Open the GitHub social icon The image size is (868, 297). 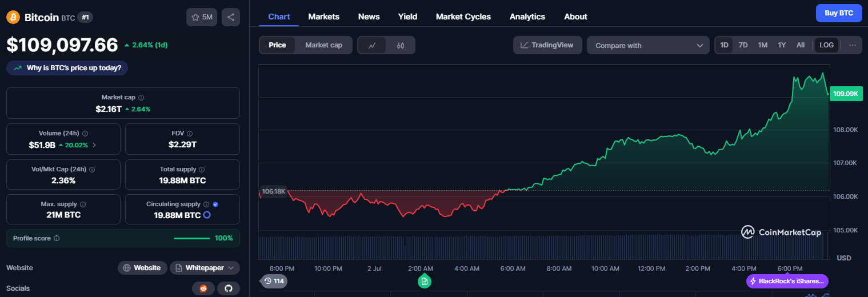tap(229, 288)
